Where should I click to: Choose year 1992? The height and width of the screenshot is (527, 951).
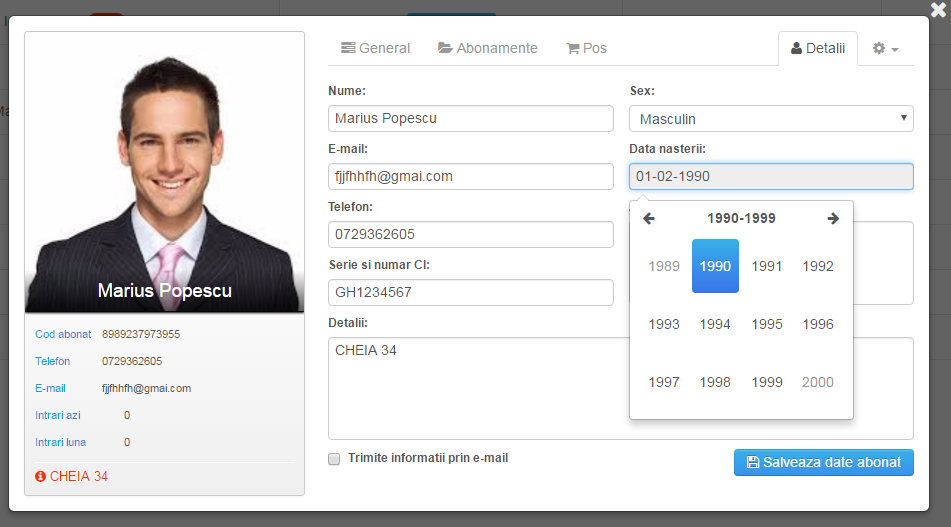pos(818,266)
